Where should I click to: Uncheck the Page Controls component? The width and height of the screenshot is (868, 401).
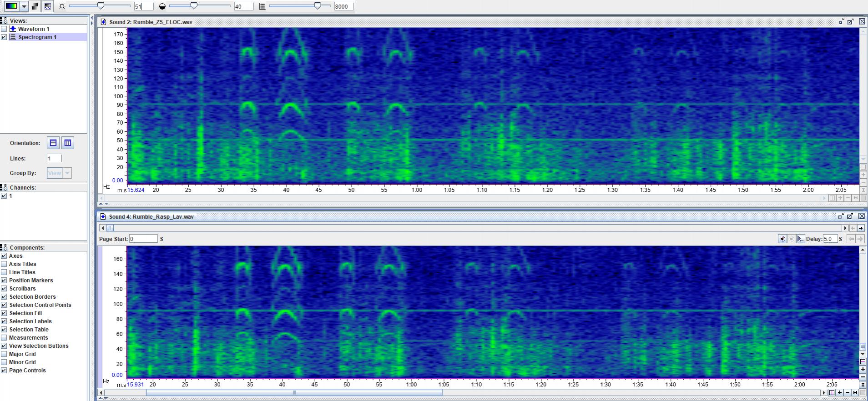click(4, 370)
